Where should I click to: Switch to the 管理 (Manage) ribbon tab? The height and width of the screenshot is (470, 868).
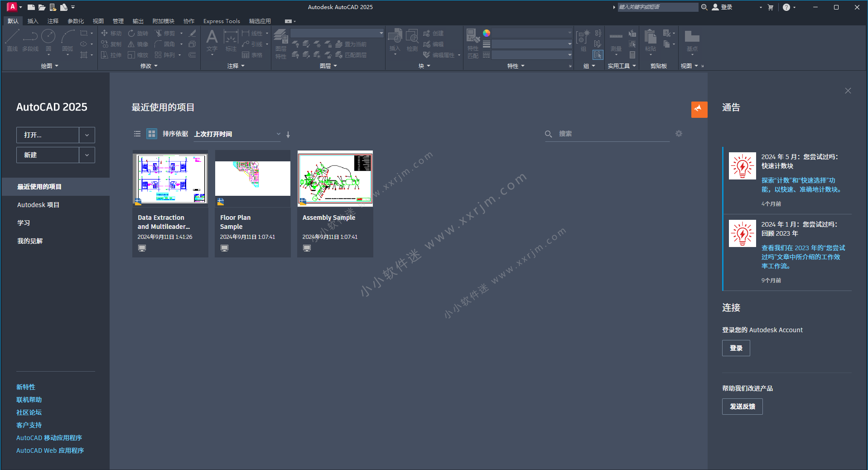pos(118,21)
